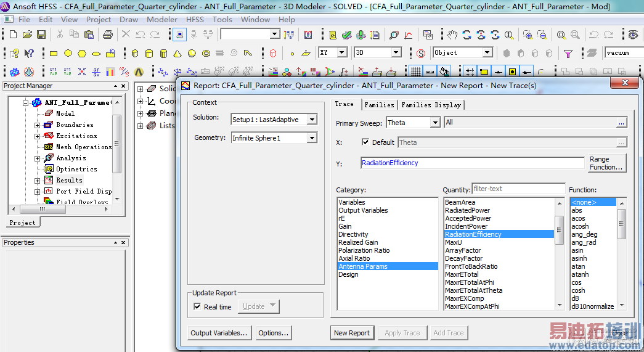644x352 pixels.
Task: Click the Quantity filter-text field
Action: click(518, 189)
